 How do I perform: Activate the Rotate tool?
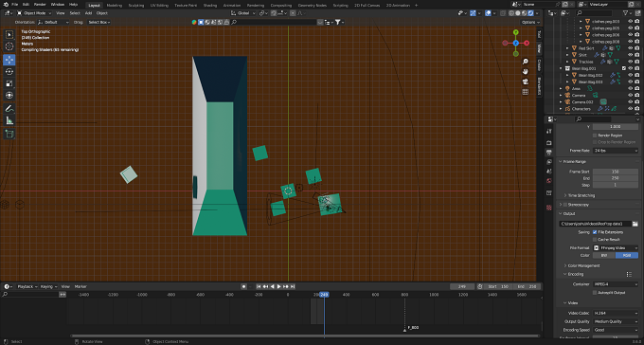pos(9,71)
